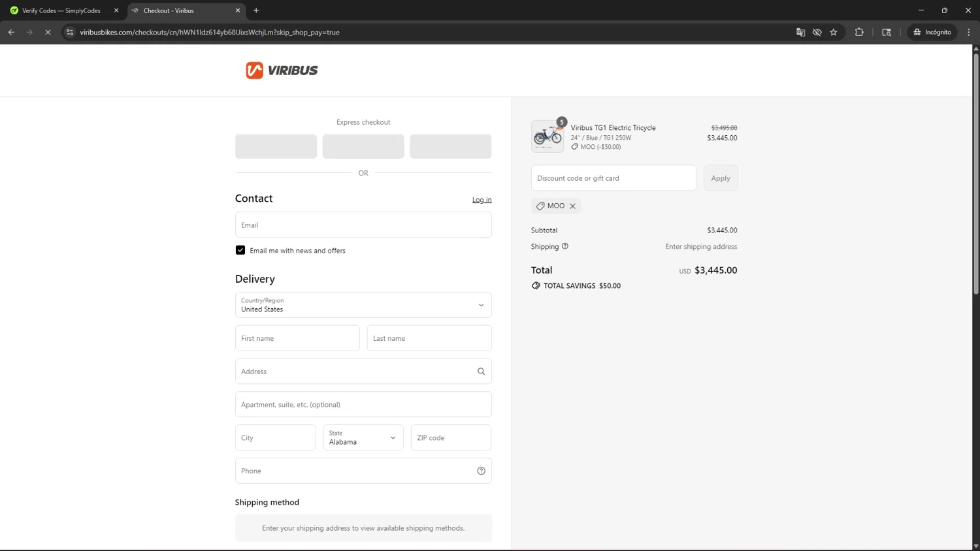Click the browser forward arrow
Image resolution: width=980 pixels, height=551 pixels.
click(x=29, y=32)
